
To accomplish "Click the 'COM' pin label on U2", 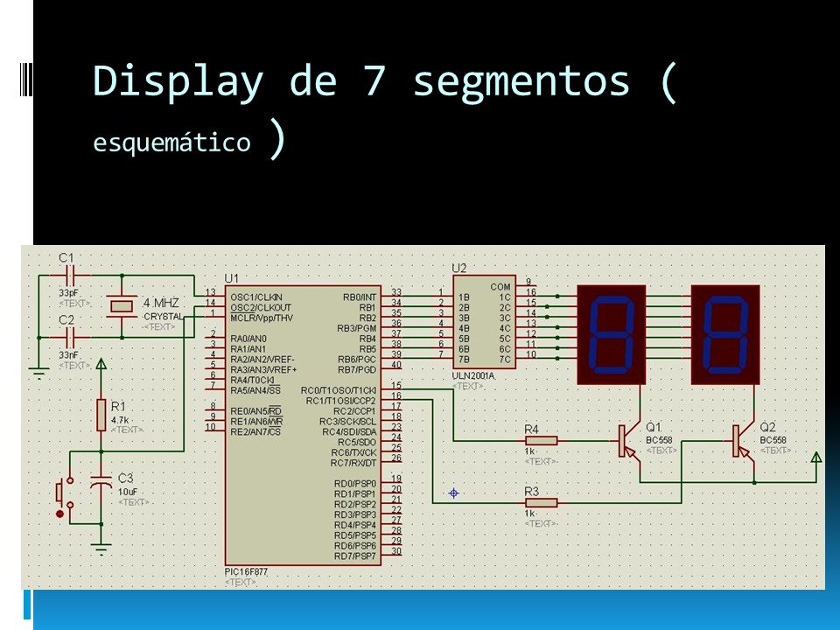I will pos(500,287).
